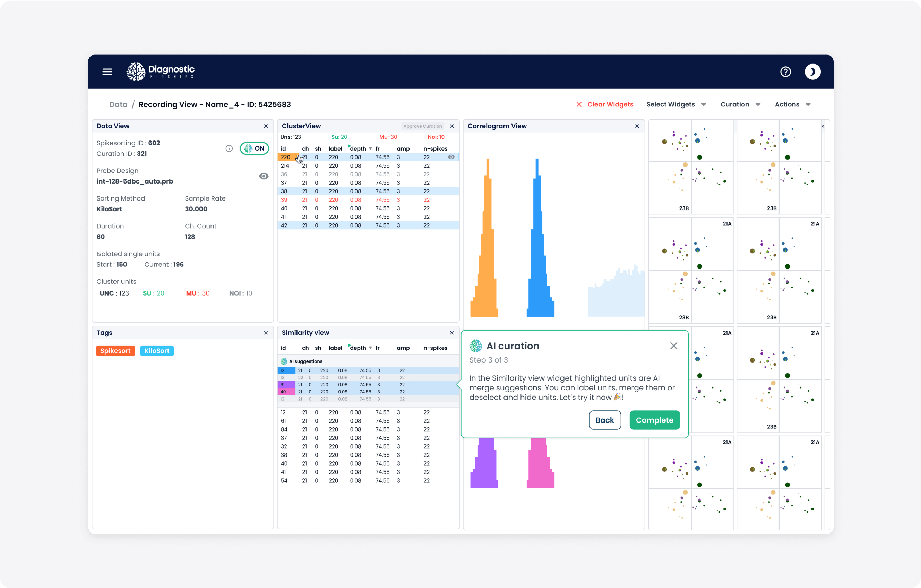This screenshot has width=921, height=588.
Task: Close the AI curation popup
Action: pyautogui.click(x=673, y=346)
